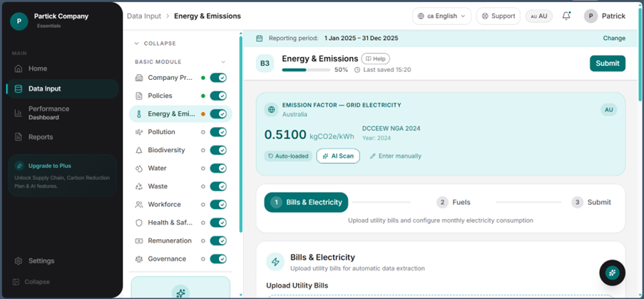Open Performance Dashboard in the main menu

pos(63,113)
